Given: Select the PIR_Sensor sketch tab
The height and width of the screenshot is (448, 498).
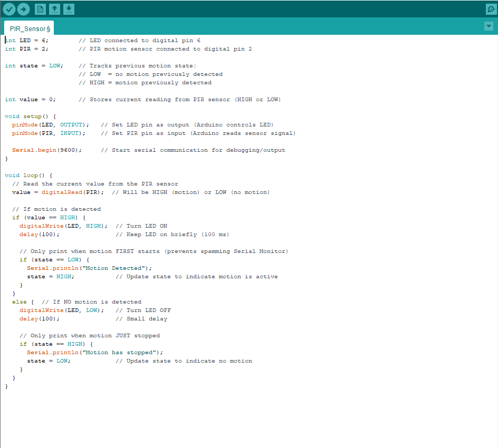Looking at the screenshot, I should pos(30,28).
